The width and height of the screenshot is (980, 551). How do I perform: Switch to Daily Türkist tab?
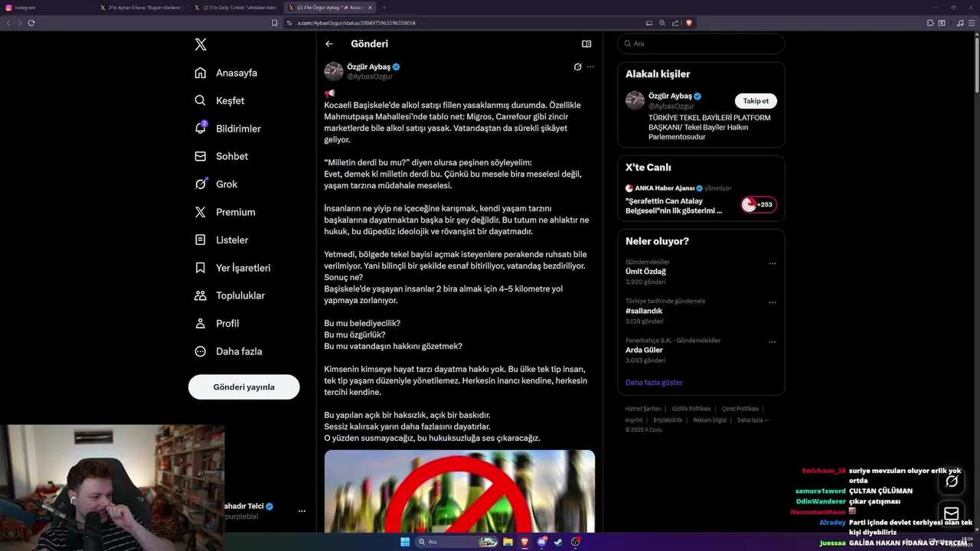(236, 7)
